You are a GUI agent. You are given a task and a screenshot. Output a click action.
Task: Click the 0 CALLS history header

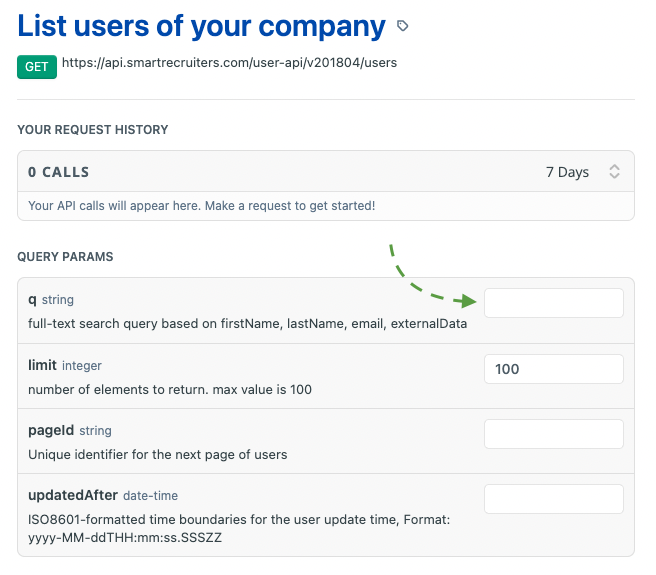click(x=59, y=172)
